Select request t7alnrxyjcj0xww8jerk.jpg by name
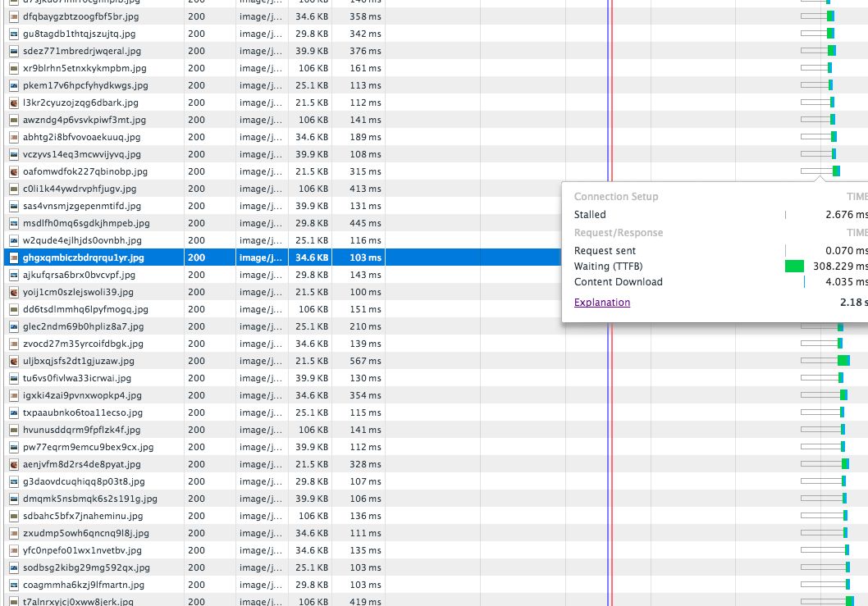This screenshot has width=868, height=606. coord(78,601)
